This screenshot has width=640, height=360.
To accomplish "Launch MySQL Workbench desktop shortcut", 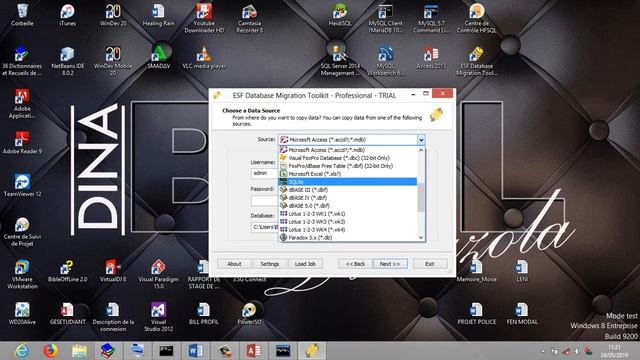I will point(385,60).
